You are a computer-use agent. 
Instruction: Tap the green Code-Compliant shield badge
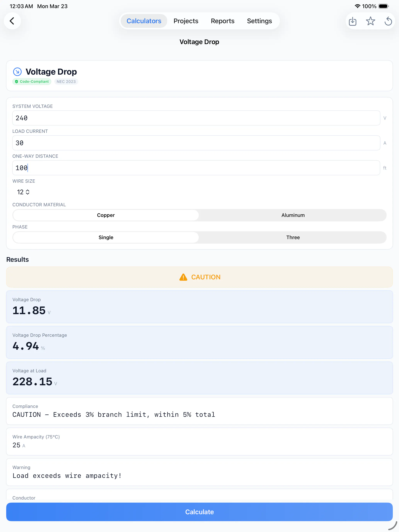pyautogui.click(x=32, y=82)
